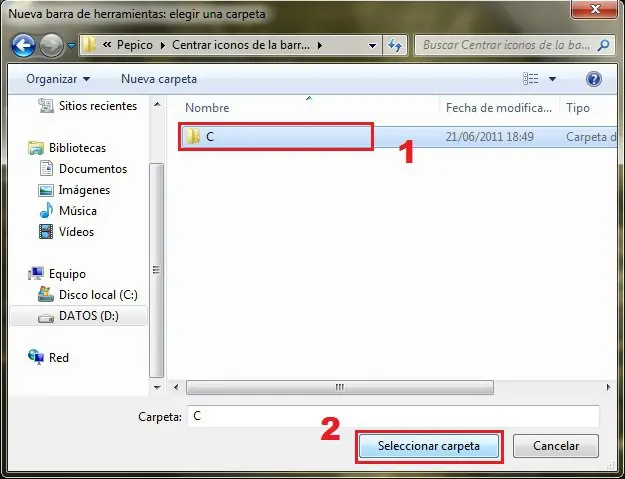Click the Disco local (C:) drive icon
This screenshot has width=625, height=479.
pos(46,294)
